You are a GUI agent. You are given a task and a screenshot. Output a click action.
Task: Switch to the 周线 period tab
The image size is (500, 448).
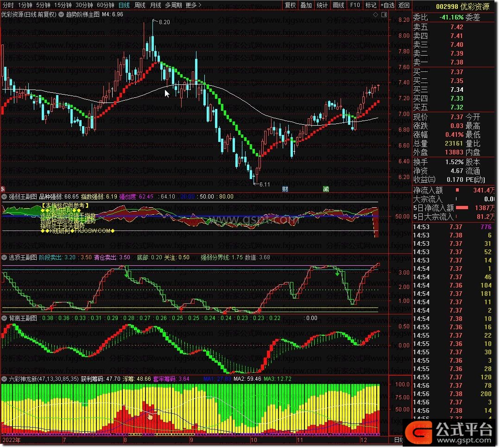pyautogui.click(x=139, y=5)
